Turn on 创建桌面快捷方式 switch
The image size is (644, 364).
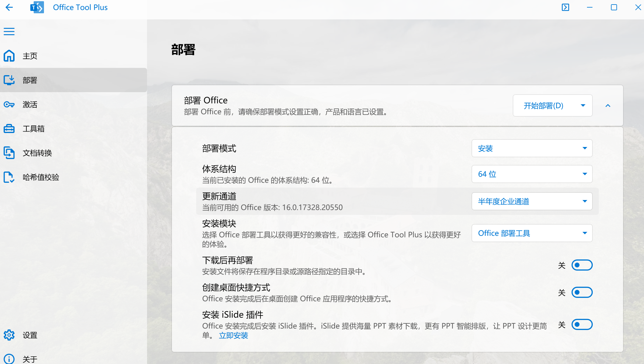582,292
